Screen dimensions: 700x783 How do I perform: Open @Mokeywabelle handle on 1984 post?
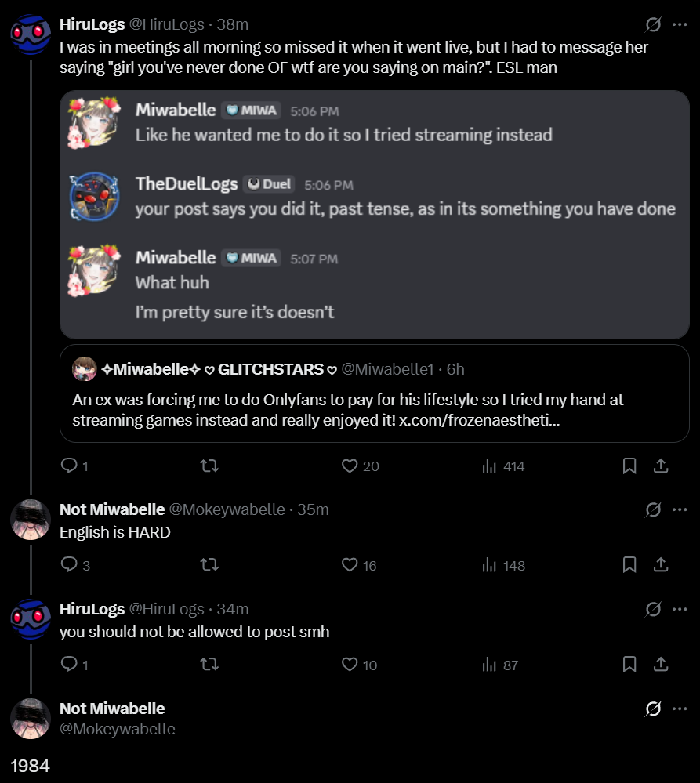coord(118,729)
